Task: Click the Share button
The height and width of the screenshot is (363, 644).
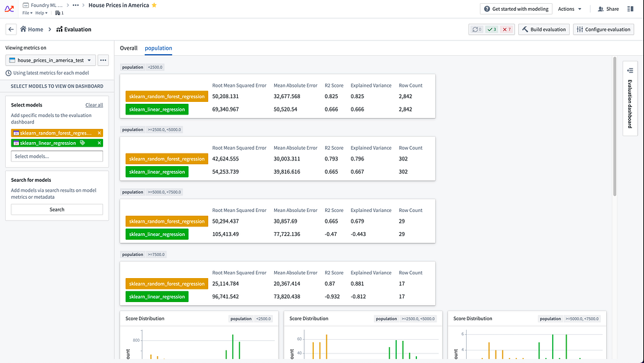Action: (x=608, y=9)
